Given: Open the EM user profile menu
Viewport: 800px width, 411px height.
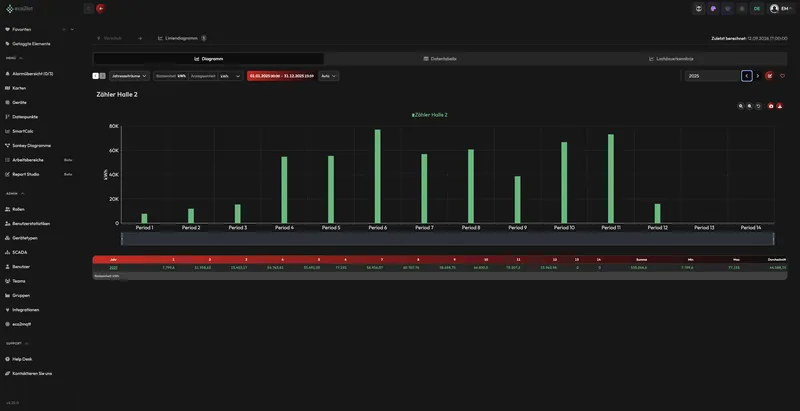Looking at the screenshot, I should coord(782,9).
